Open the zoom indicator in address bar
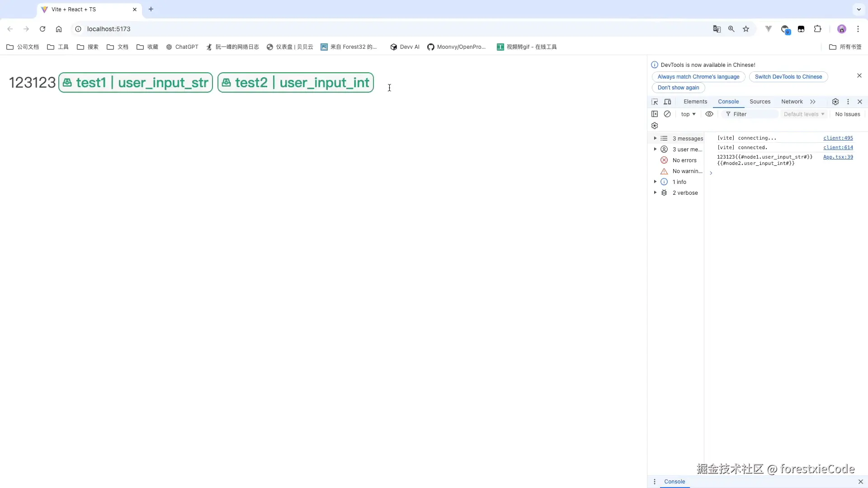 [731, 29]
